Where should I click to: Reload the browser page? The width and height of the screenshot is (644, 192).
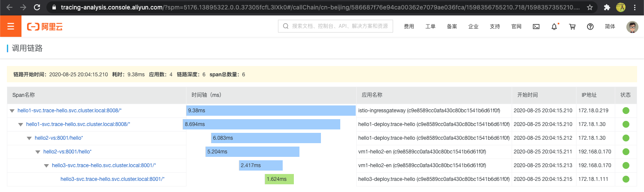37,7
